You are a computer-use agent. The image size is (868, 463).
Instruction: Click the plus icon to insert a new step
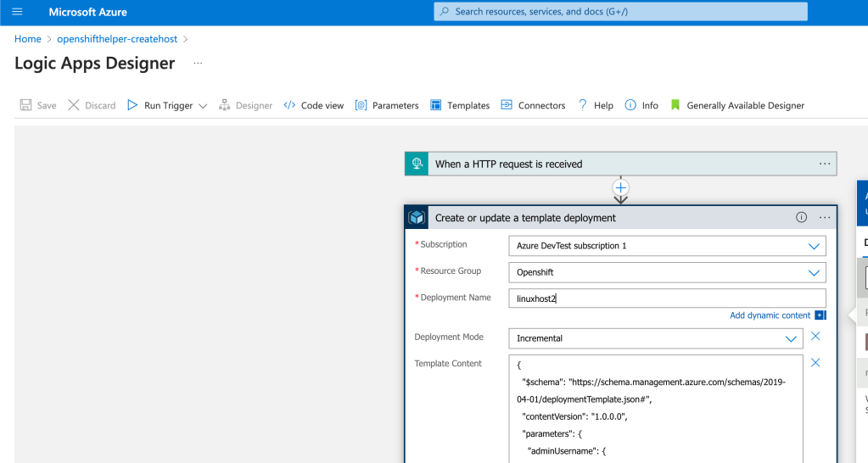point(620,187)
